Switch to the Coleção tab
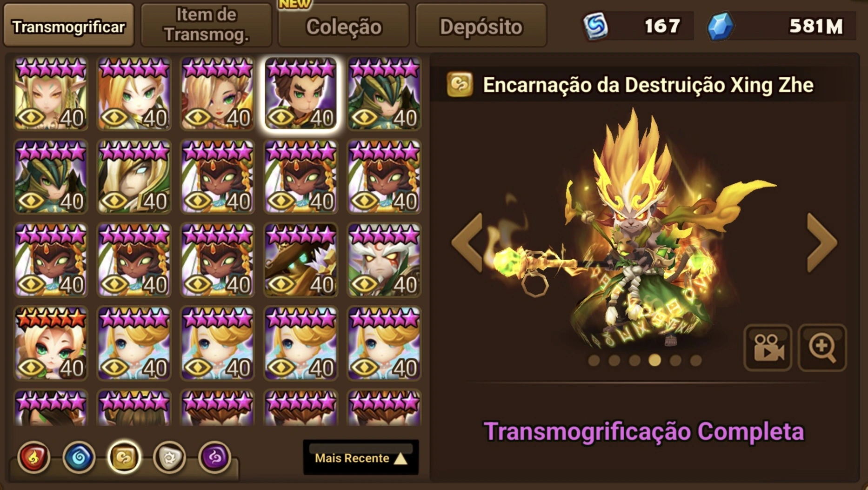The width and height of the screenshot is (868, 490). pos(344,26)
